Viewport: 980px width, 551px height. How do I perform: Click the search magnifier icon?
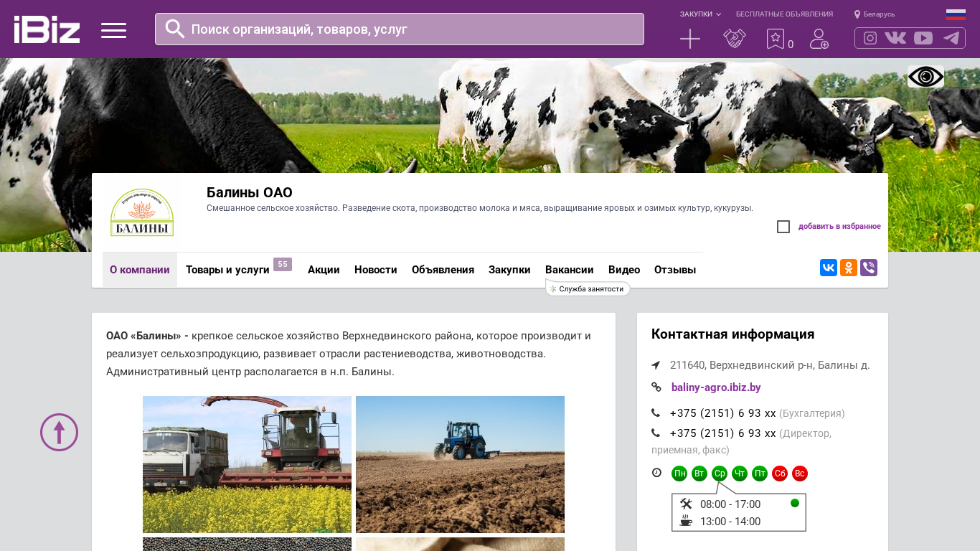pyautogui.click(x=175, y=29)
